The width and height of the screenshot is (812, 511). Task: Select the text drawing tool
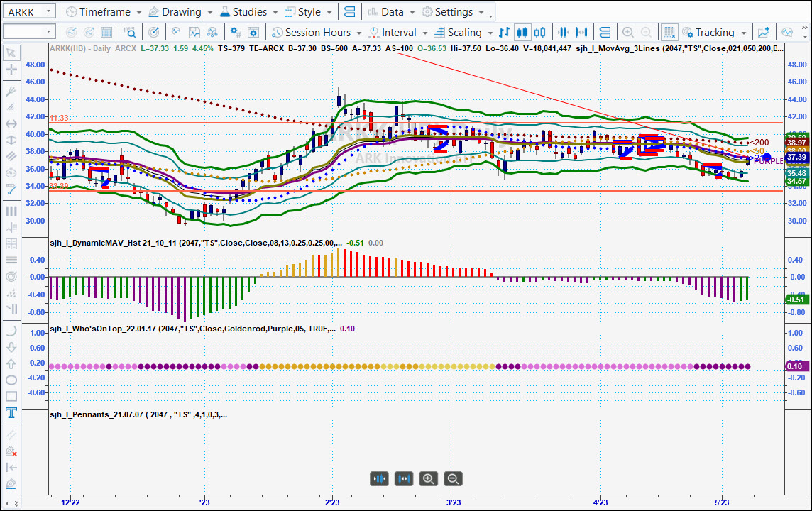coord(11,412)
